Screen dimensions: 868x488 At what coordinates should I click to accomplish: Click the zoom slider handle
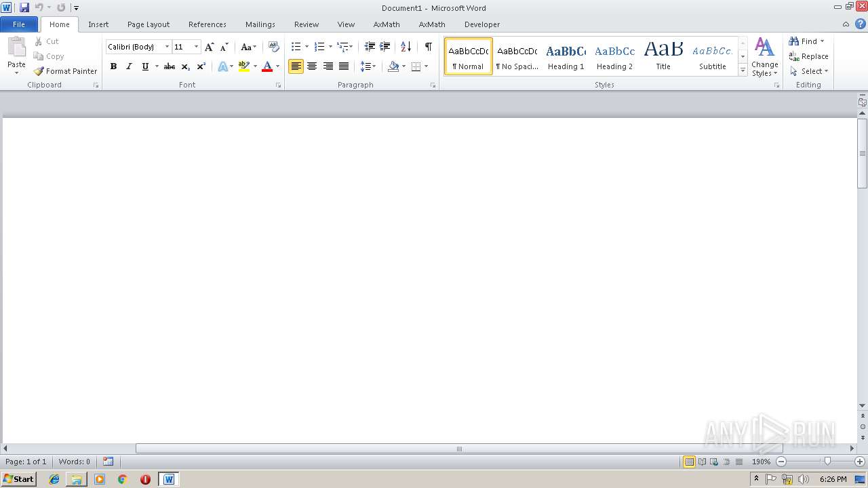tap(827, 462)
